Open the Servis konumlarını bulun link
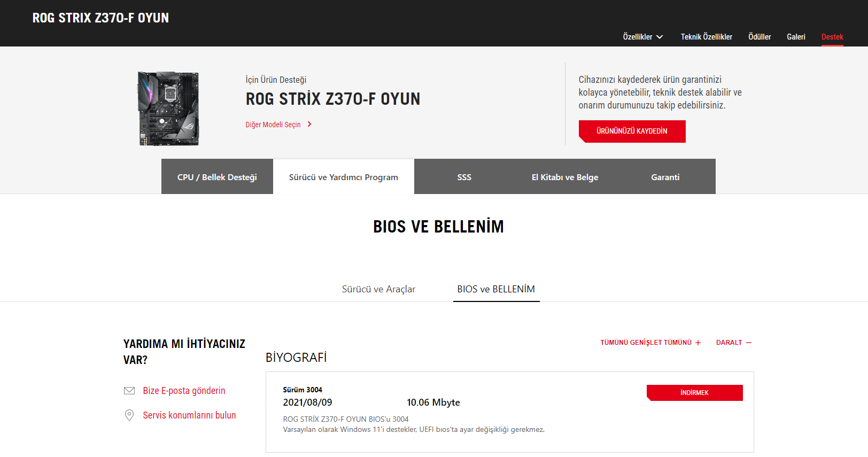 pos(189,415)
